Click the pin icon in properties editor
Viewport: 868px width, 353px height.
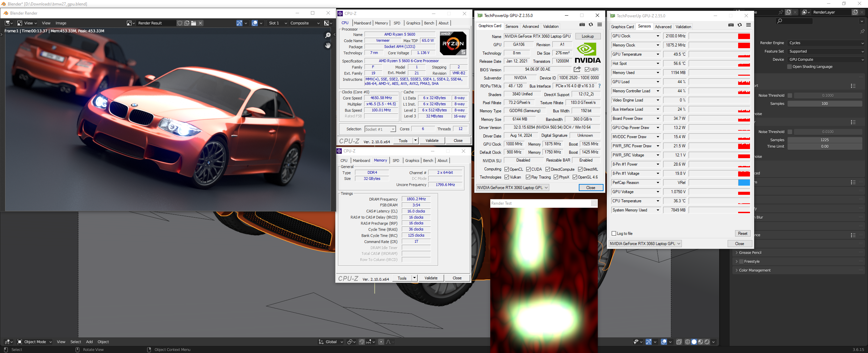coord(862,31)
